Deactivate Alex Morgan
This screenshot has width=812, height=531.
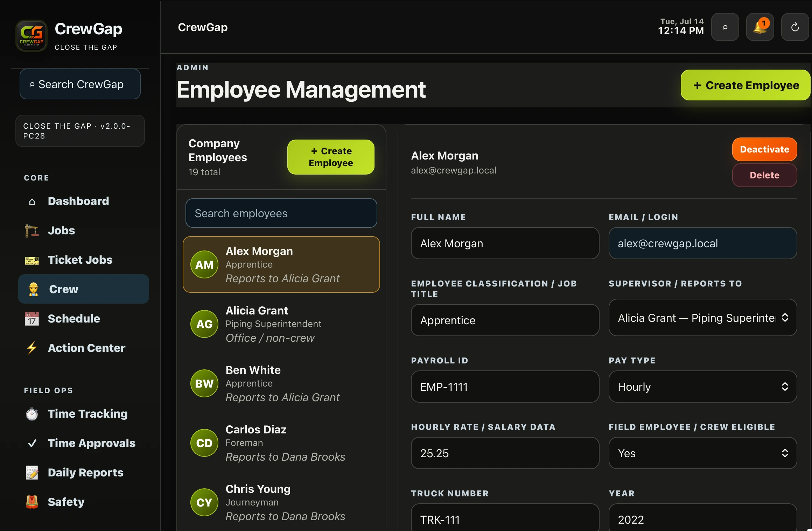coord(764,149)
